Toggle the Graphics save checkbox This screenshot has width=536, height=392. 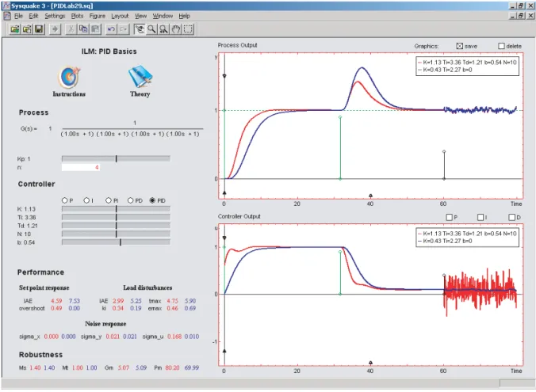click(x=460, y=46)
